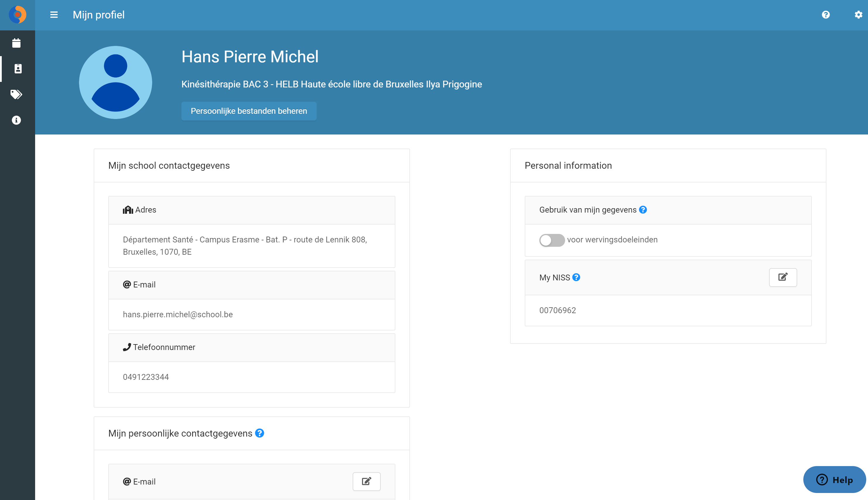Show help for Gebruik van mijn gegevens

tap(643, 210)
